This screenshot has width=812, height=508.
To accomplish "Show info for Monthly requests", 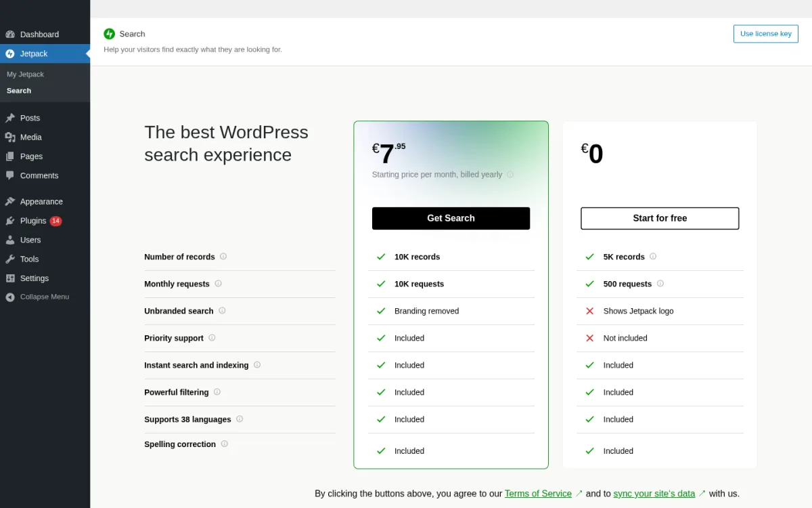I will tap(218, 284).
